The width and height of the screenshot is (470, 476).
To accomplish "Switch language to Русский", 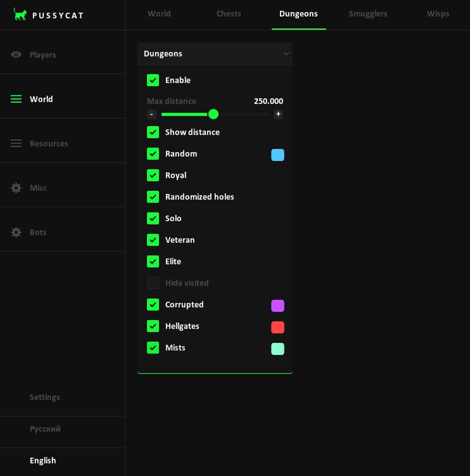I will point(45,429).
